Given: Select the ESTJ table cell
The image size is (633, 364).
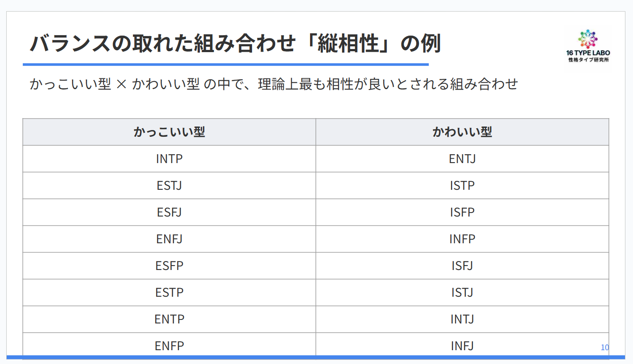Looking at the screenshot, I should coord(169,185).
